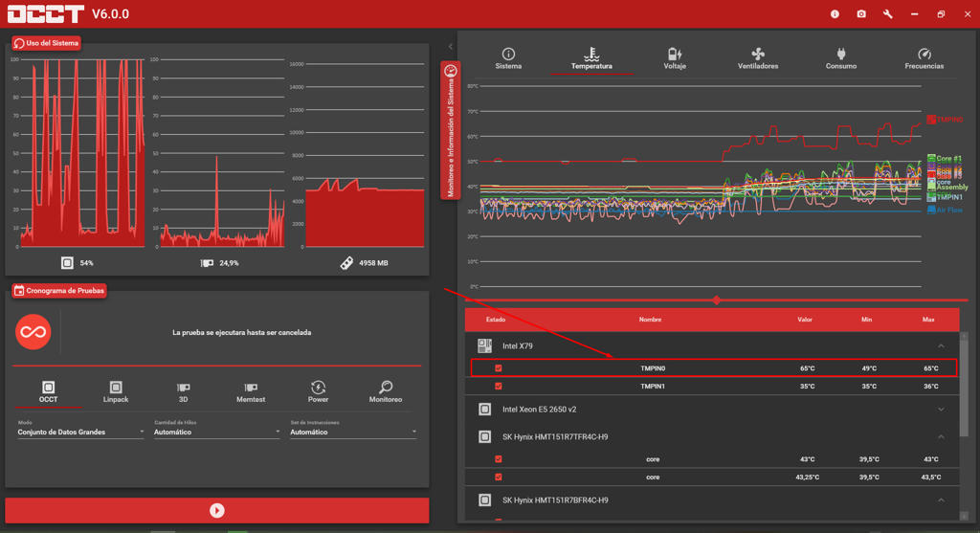Toggle TMPIN1 legend entry in graph

click(945, 197)
